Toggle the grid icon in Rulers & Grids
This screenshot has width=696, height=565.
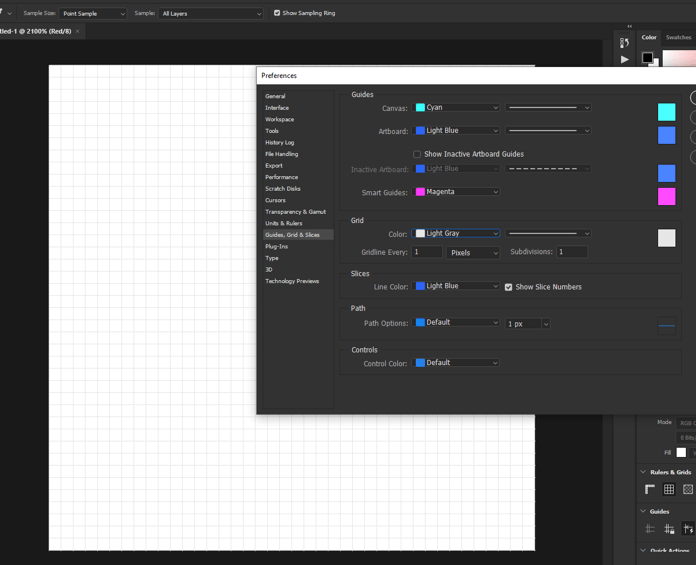pos(669,489)
